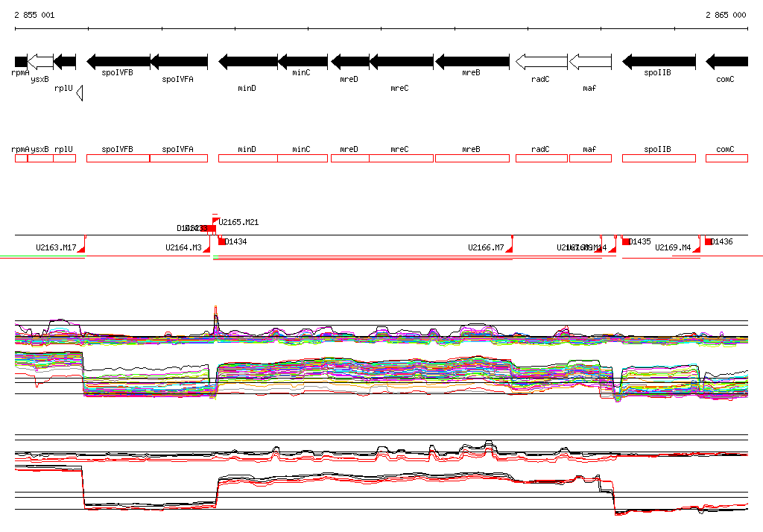Select the mreD black gene arrow
Viewport: 763px width, 532px height.
(350, 62)
